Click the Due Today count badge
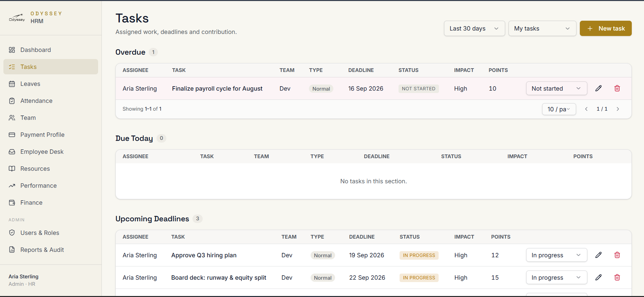Screen dimensions: 644x297 (161, 138)
